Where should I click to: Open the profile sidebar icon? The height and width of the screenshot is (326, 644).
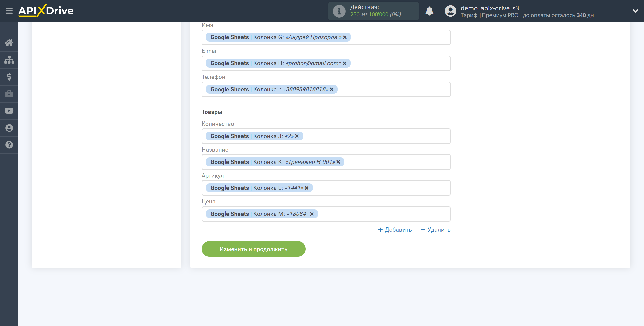(x=9, y=128)
